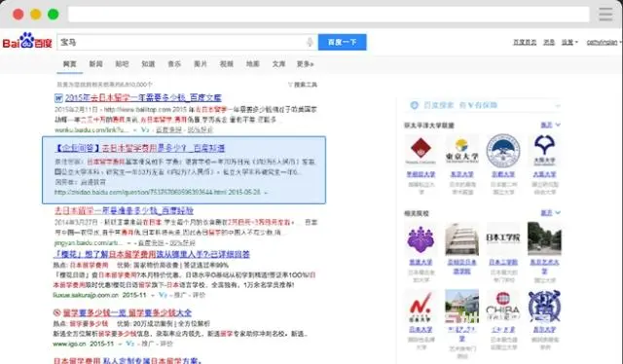Open result 去日本留学一年要花费多少钱_百度经验
This screenshot has width=623, height=364.
tap(124, 210)
